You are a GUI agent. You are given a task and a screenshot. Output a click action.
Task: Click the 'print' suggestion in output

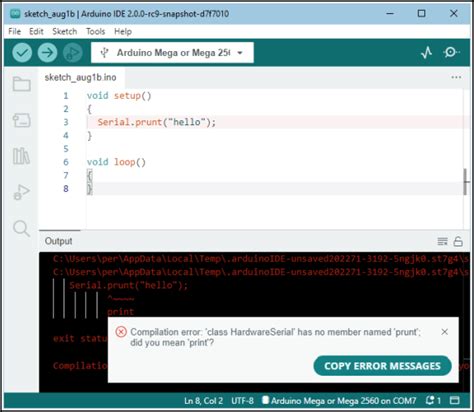pyautogui.click(x=121, y=312)
